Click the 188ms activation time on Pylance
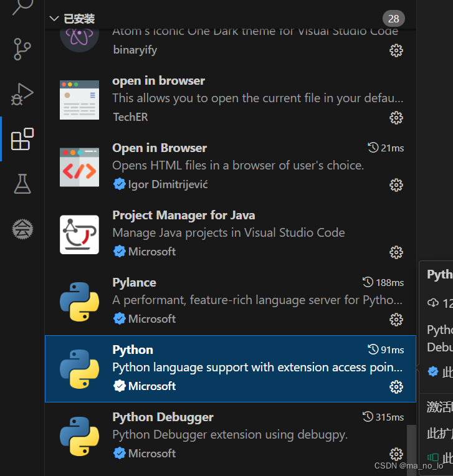 tap(390, 283)
